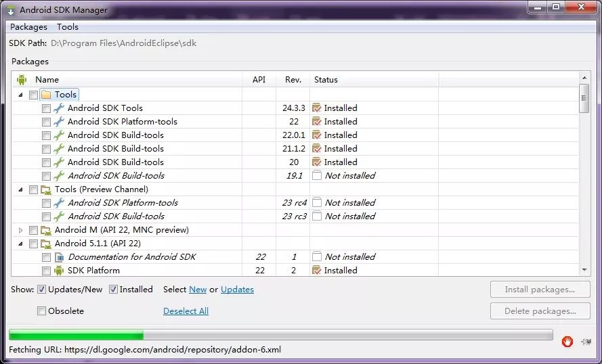602x364 pixels.
Task: Click the Tools folder icon
Action: [46, 94]
